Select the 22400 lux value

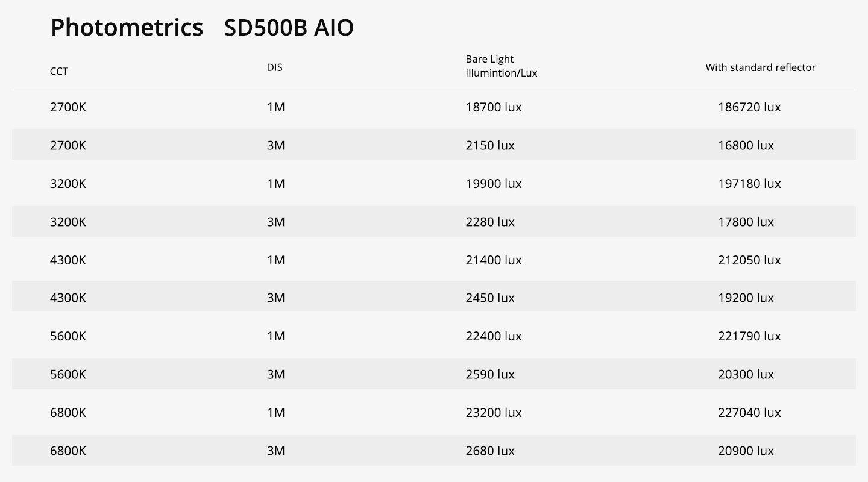tap(494, 336)
